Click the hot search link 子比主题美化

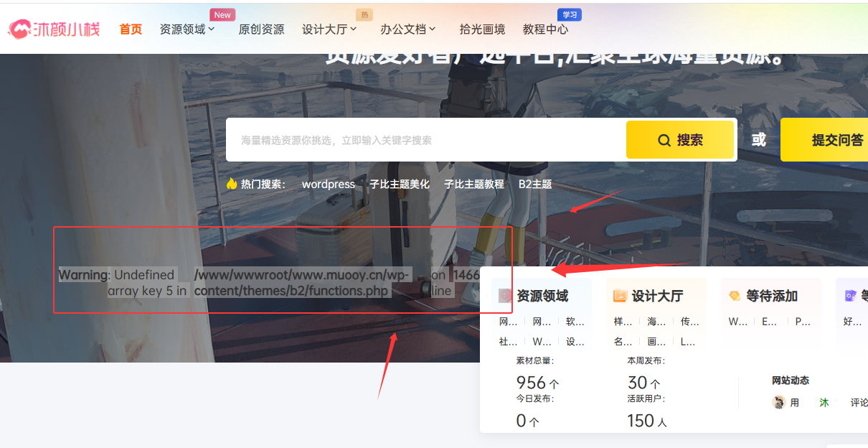(399, 184)
